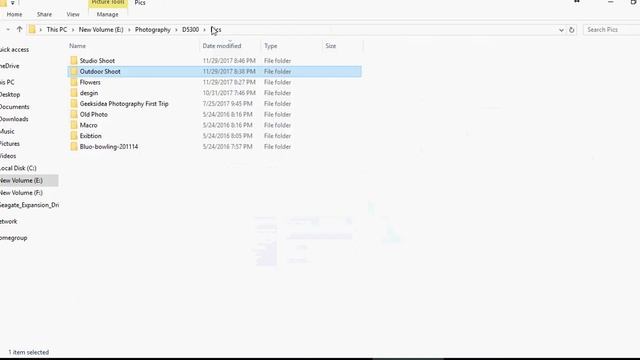Select the Flowers folder name
This screenshot has height=360, width=640.
tap(90, 82)
